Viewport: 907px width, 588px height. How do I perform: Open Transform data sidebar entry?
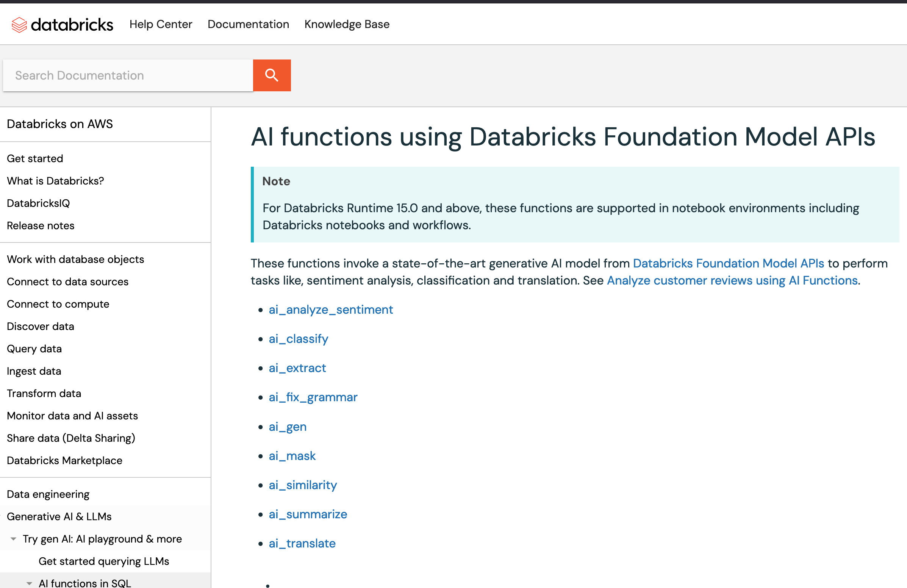pyautogui.click(x=44, y=393)
